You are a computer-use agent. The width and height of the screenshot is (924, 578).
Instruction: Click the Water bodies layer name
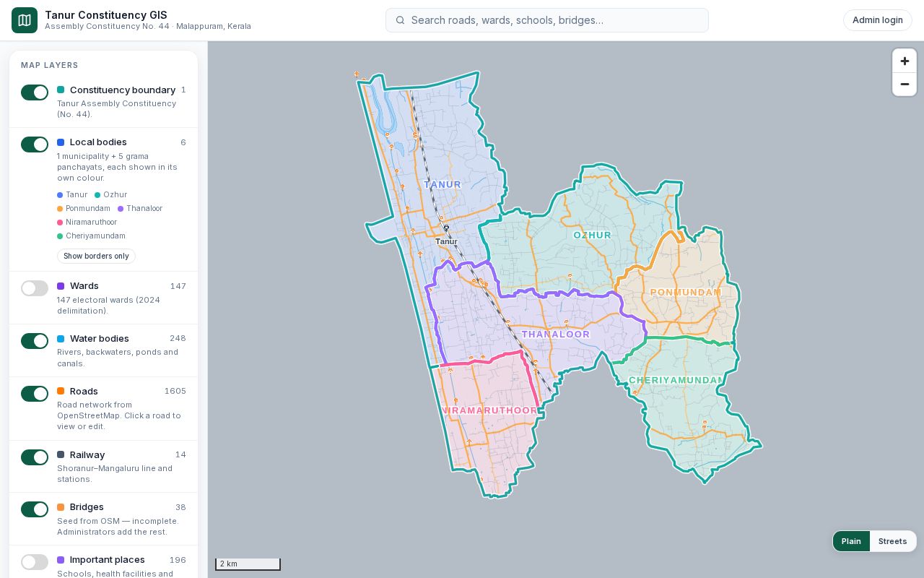tap(100, 339)
